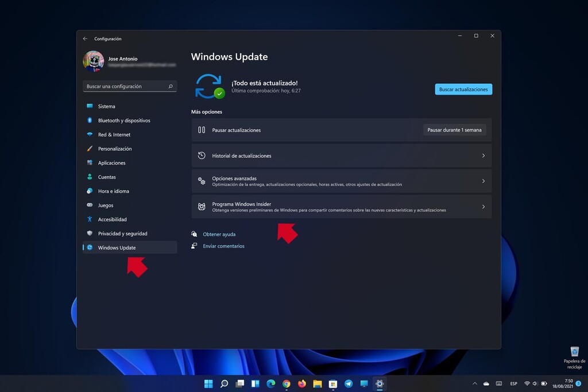
Task: Click the Jose Antonio profile avatar
Action: [94, 61]
